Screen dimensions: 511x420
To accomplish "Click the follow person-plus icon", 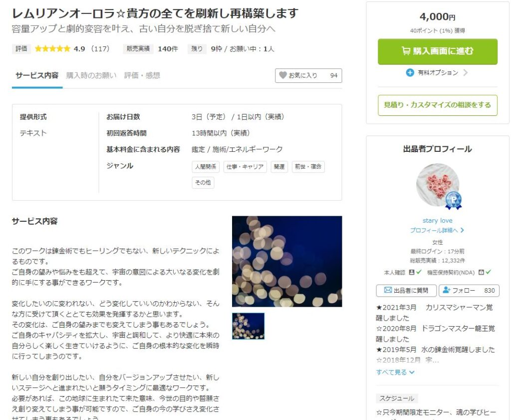I will [x=446, y=290].
